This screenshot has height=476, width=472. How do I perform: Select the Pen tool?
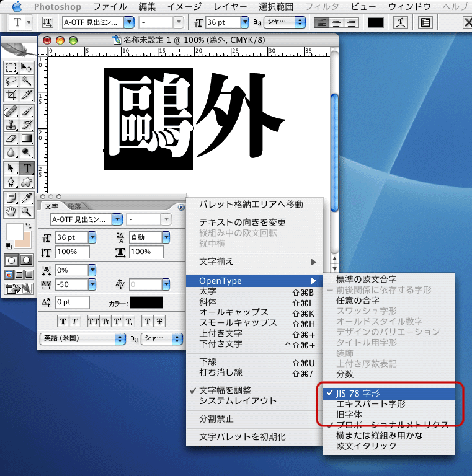pos(11,182)
